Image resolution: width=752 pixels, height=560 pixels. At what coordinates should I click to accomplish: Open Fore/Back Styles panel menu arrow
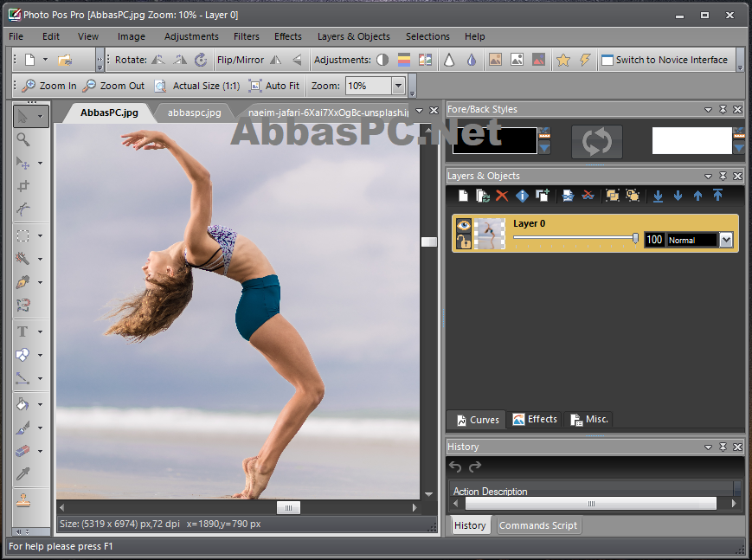(708, 109)
